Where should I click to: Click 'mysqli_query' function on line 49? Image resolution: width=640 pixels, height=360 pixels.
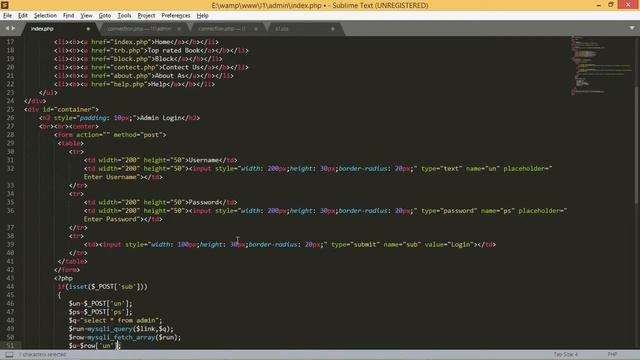[x=110, y=329]
